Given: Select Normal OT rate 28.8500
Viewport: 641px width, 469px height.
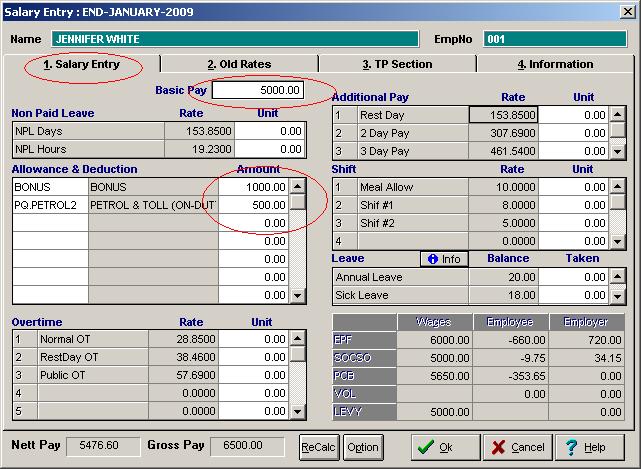Looking at the screenshot, I should click(183, 339).
